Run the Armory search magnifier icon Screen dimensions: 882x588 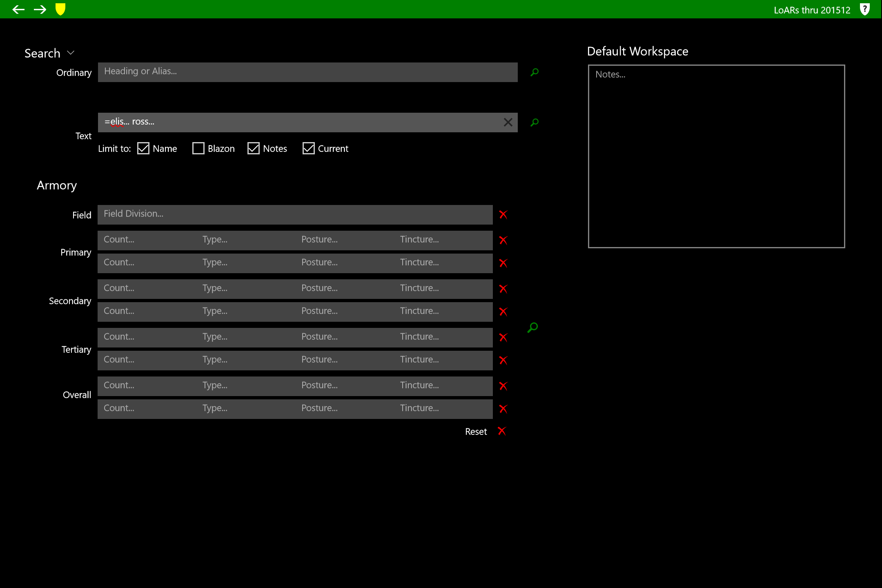[x=532, y=327]
